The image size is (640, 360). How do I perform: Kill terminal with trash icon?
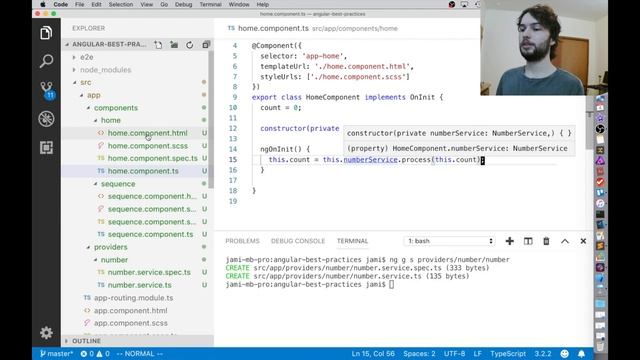(546, 241)
